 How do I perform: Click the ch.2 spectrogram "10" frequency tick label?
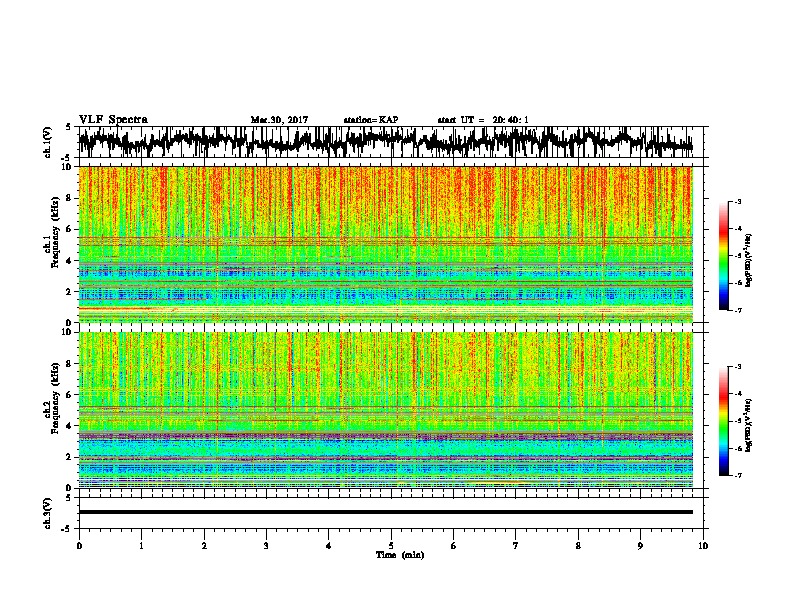point(68,332)
